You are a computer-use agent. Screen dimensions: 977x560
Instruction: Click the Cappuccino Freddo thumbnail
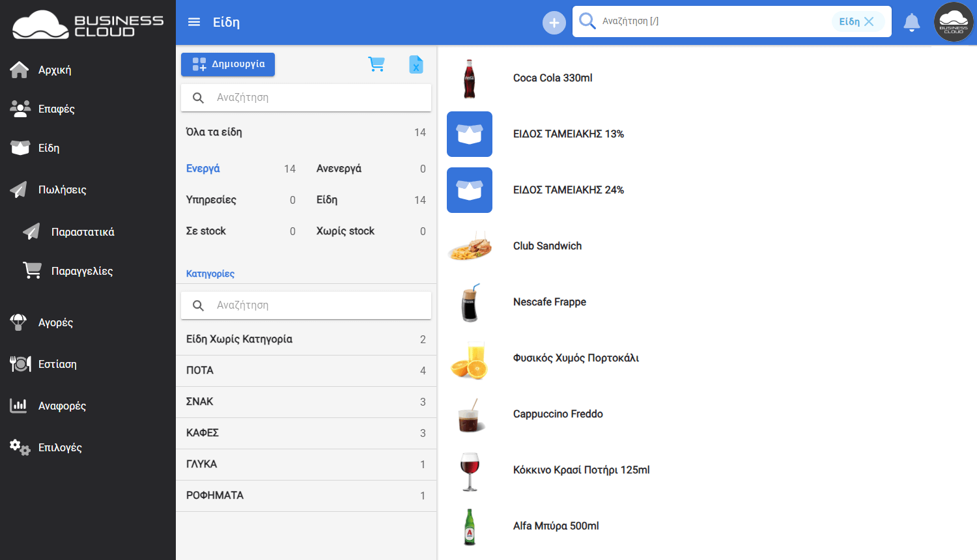[x=470, y=415]
